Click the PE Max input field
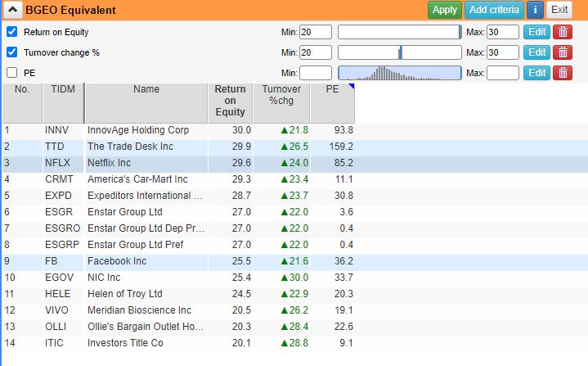 [502, 72]
